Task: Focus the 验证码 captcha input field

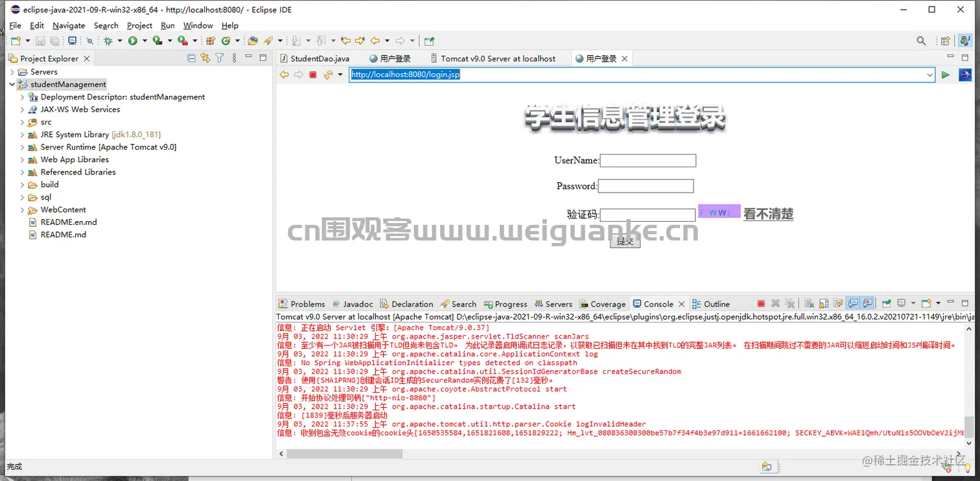Action: click(x=647, y=215)
